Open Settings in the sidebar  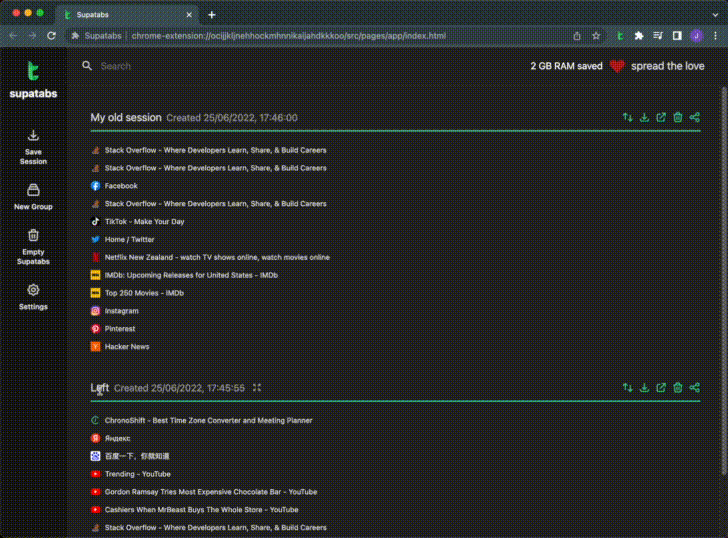tap(33, 297)
